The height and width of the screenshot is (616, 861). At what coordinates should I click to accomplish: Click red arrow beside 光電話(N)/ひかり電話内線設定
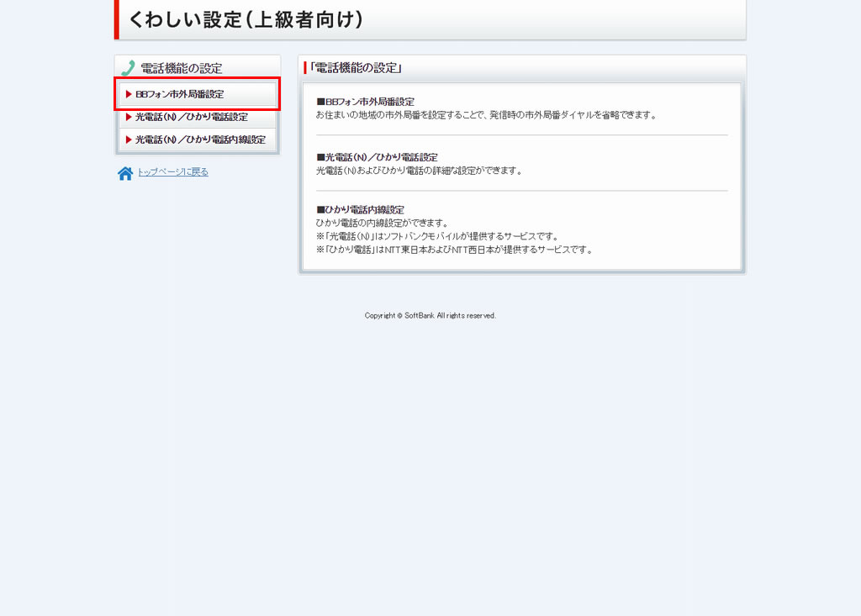coord(129,140)
